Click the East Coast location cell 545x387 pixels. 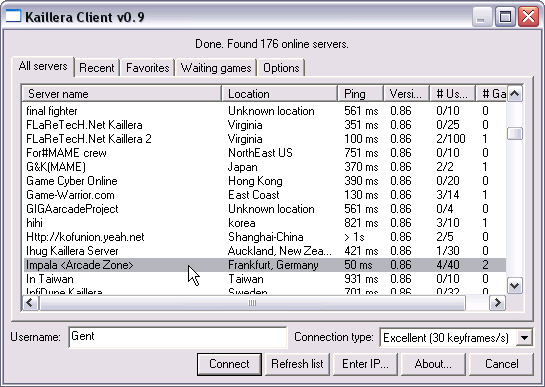(254, 195)
